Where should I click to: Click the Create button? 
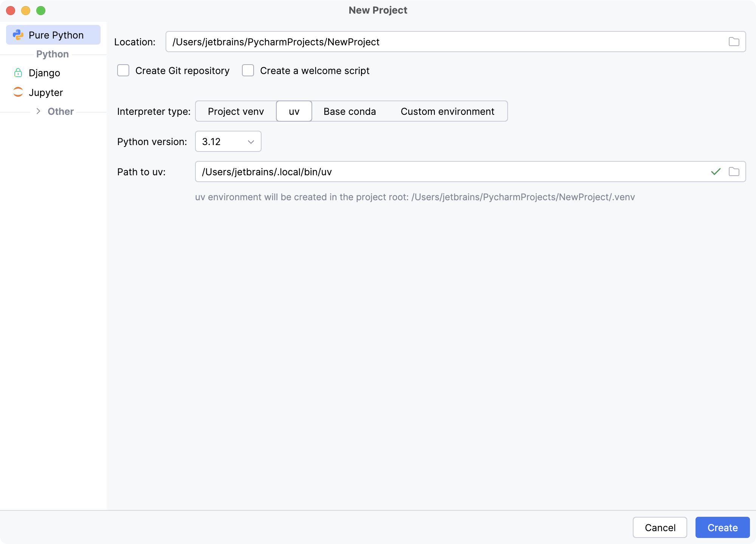coord(722,527)
